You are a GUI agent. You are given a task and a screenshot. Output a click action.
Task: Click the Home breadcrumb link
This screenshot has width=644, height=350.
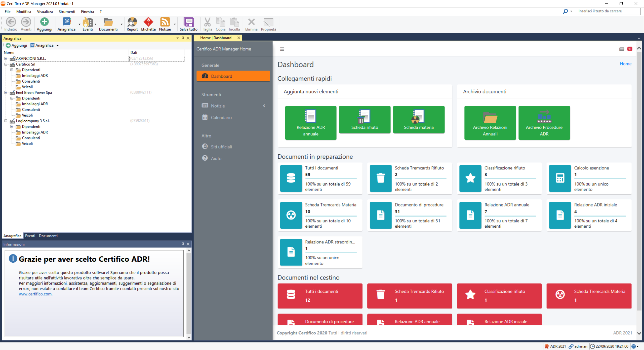pos(625,64)
